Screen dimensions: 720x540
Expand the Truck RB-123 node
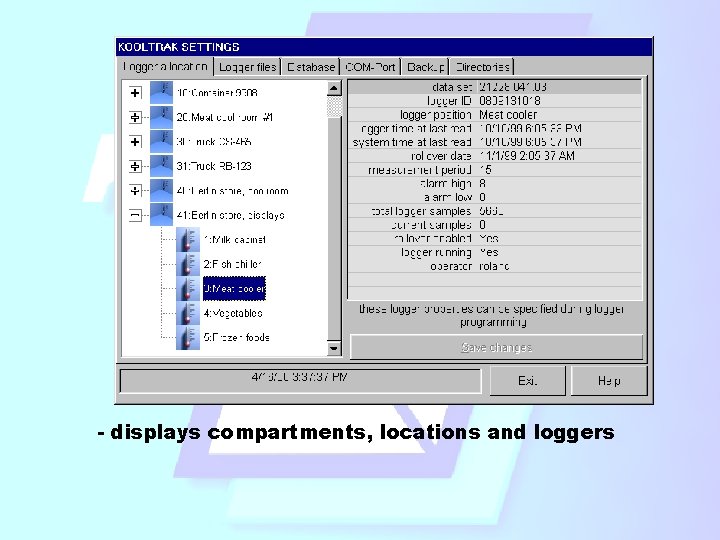[x=135, y=166]
